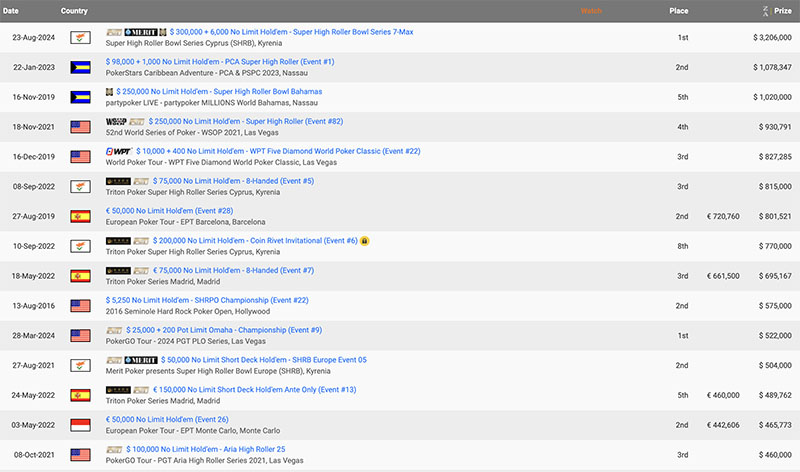The height and width of the screenshot is (472, 800).
Task: Click the Cyprus flag in the 23-Aug-2024 row
Action: point(80,38)
